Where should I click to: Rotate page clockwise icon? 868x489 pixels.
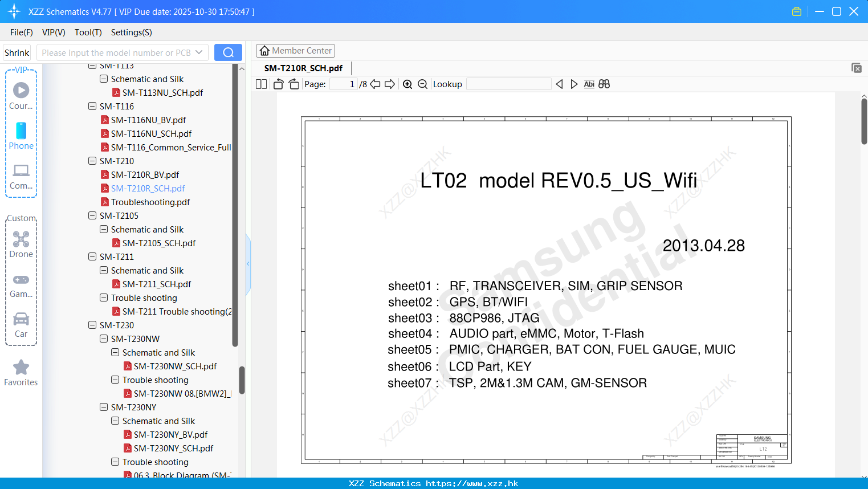tap(294, 84)
